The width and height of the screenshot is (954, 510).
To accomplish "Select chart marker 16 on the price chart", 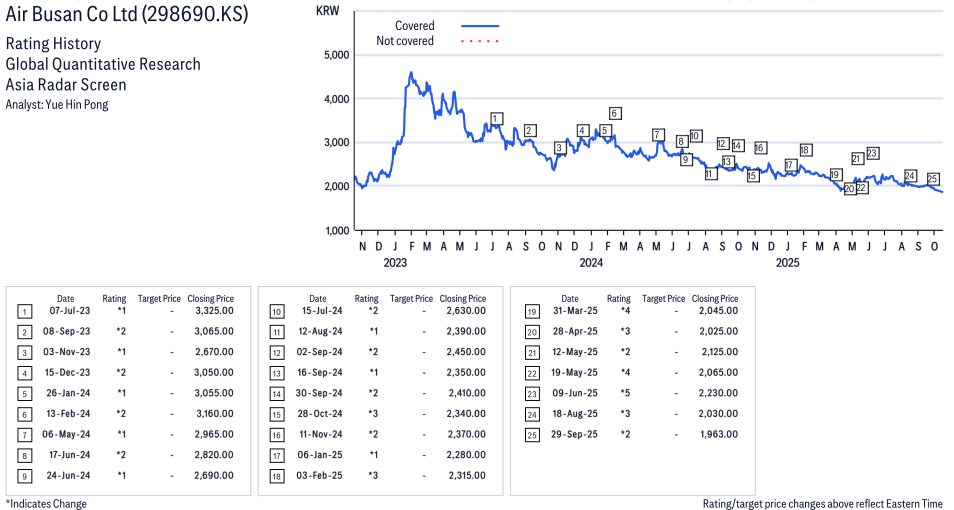I will (760, 148).
